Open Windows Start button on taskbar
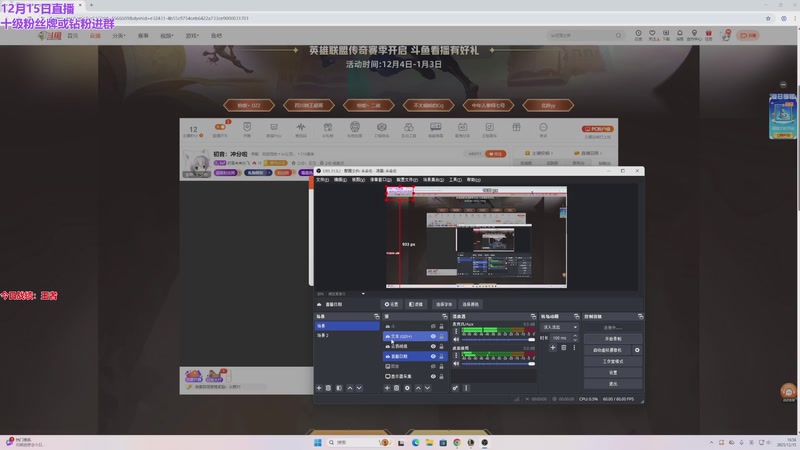The height and width of the screenshot is (450, 800). (x=318, y=442)
